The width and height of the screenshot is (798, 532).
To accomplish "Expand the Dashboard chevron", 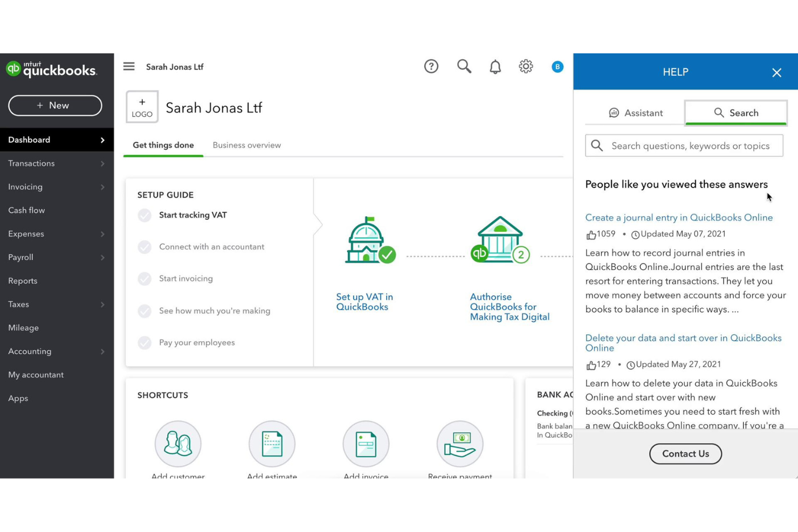I will coord(102,140).
